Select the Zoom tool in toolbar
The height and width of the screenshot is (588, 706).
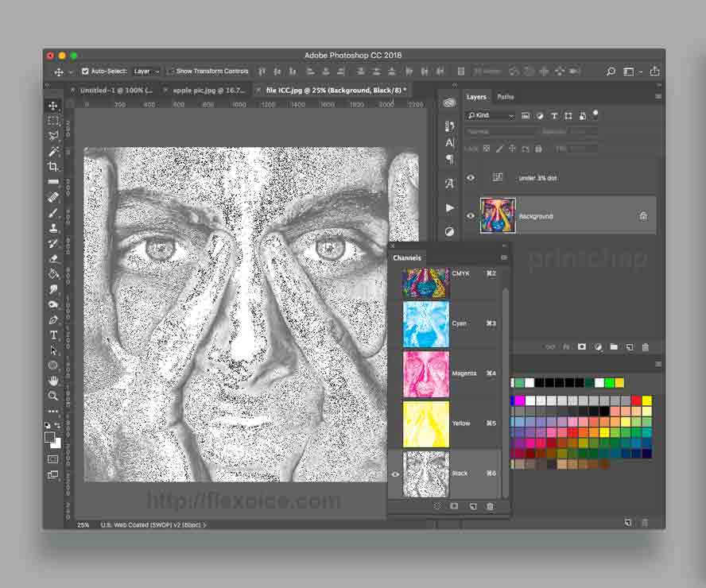click(53, 396)
